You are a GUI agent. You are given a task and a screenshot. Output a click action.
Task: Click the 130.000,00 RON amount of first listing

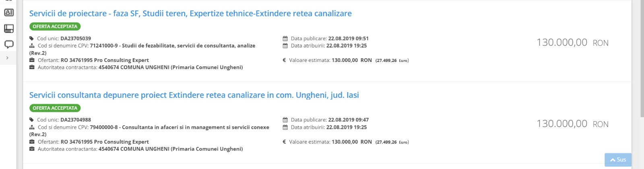pyautogui.click(x=572, y=42)
